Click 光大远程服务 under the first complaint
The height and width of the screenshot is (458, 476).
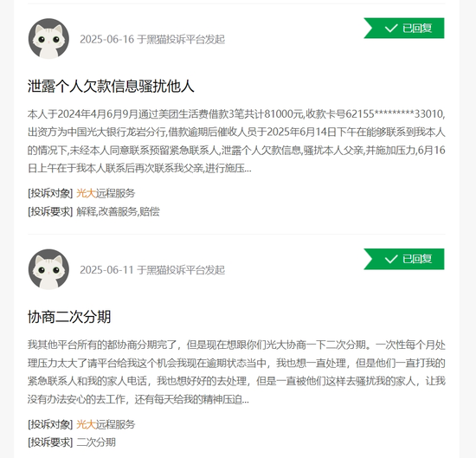(106, 193)
